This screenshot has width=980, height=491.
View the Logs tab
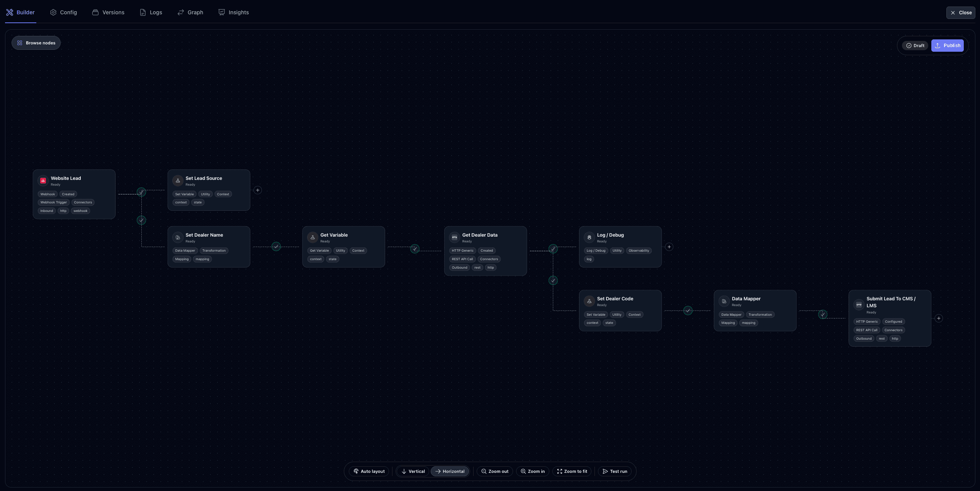point(151,12)
